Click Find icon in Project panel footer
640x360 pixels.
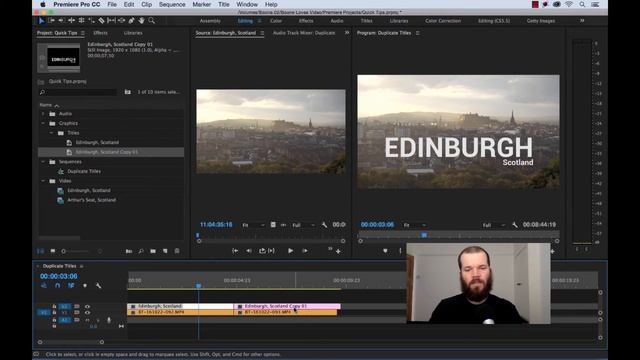pyautogui.click(x=141, y=251)
